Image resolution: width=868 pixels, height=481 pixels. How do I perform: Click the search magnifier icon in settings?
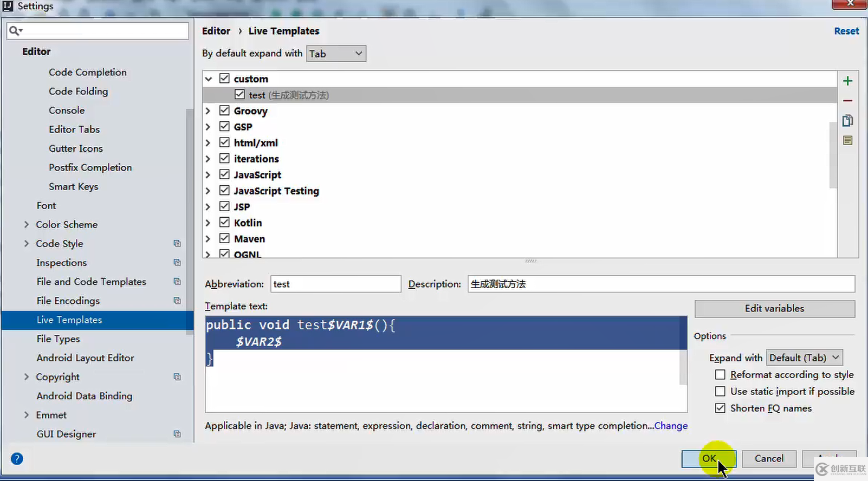pyautogui.click(x=15, y=31)
